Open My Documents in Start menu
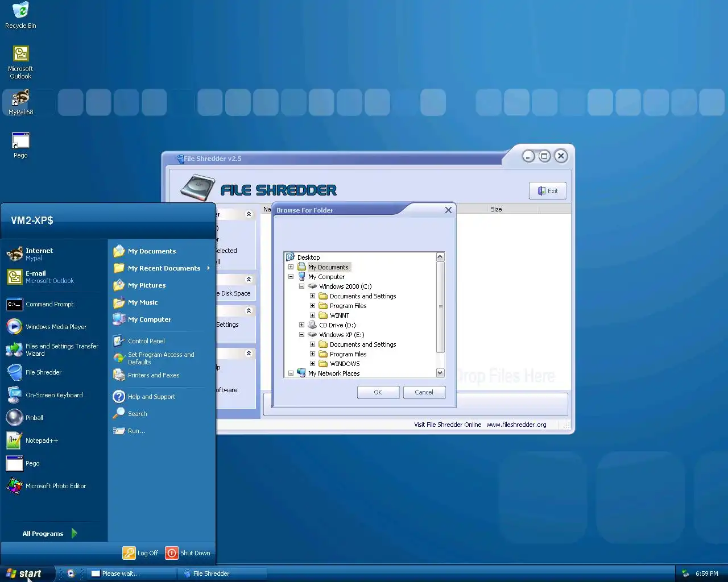The height and width of the screenshot is (582, 728). pos(162,251)
